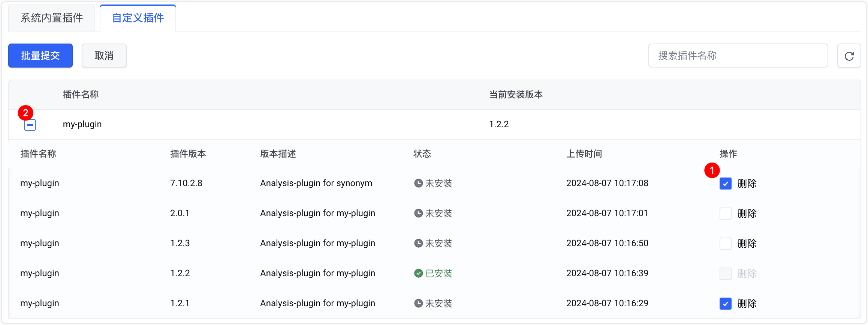868x325 pixels.
Task: Click the clock status icon for version 2.0.1
Action: (418, 213)
